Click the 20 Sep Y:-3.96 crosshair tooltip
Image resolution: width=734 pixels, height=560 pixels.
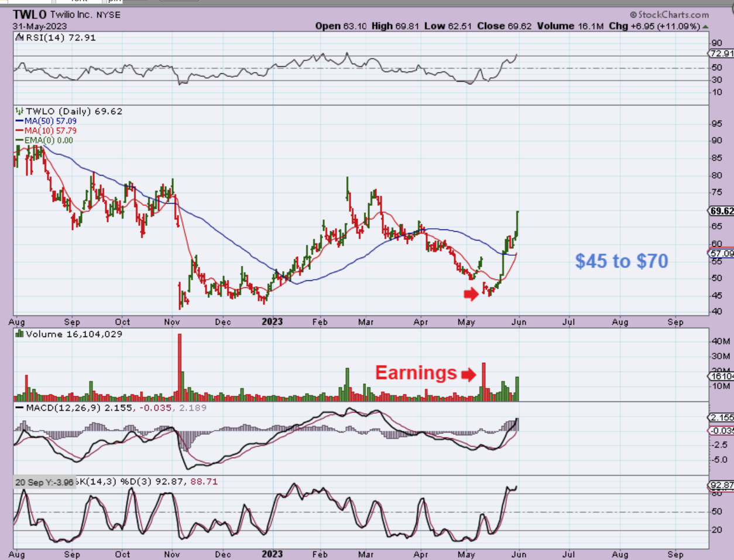44,482
